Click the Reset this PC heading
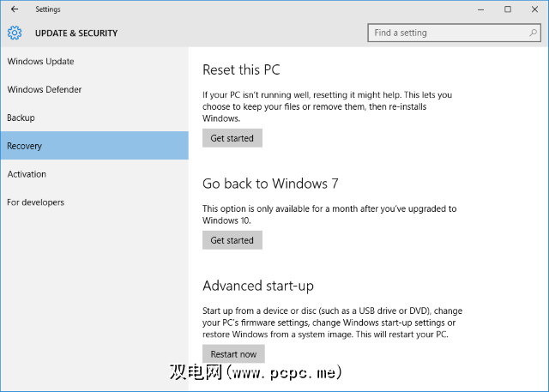The image size is (549, 392). (x=241, y=70)
